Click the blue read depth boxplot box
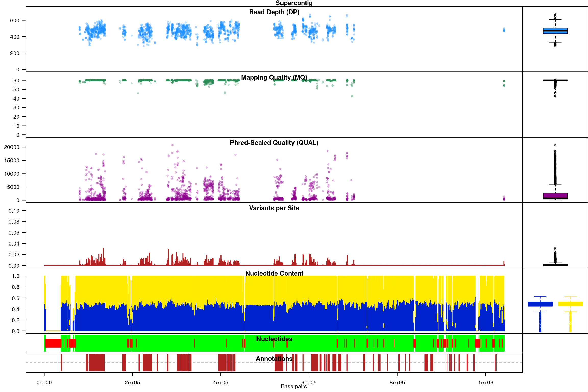This screenshot has width=588, height=392. (x=555, y=31)
